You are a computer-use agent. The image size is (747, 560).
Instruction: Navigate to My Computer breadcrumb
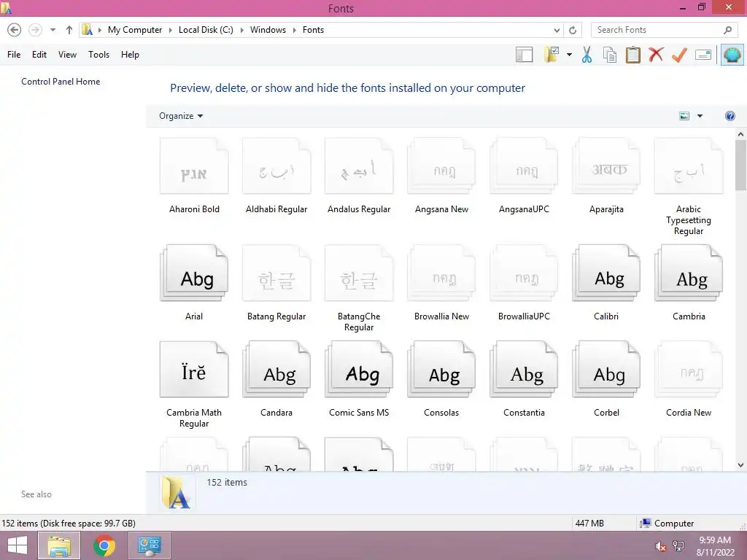(135, 30)
